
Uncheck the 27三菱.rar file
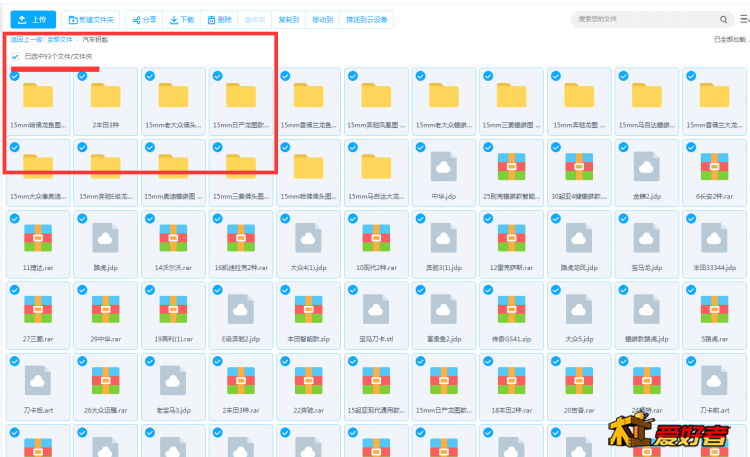(x=15, y=290)
